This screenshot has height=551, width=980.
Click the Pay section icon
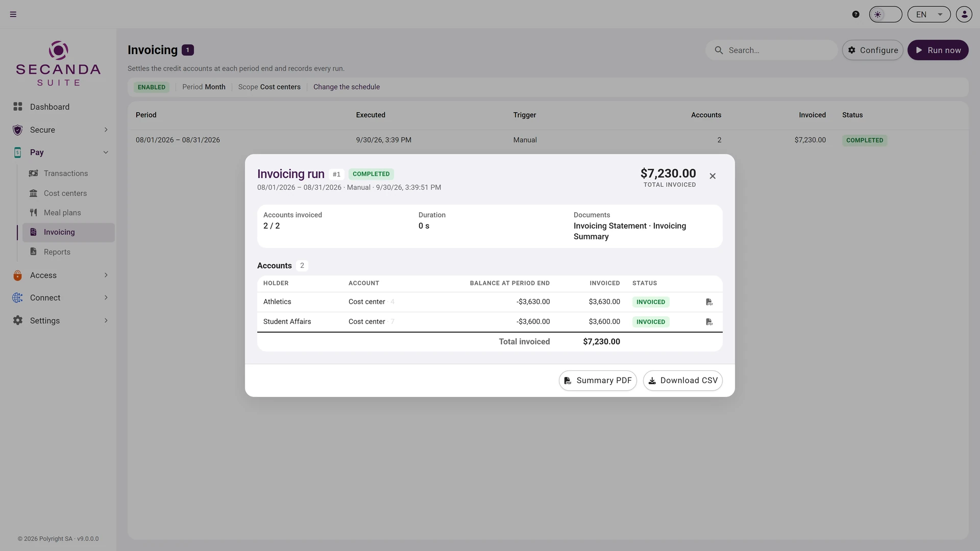(x=18, y=153)
